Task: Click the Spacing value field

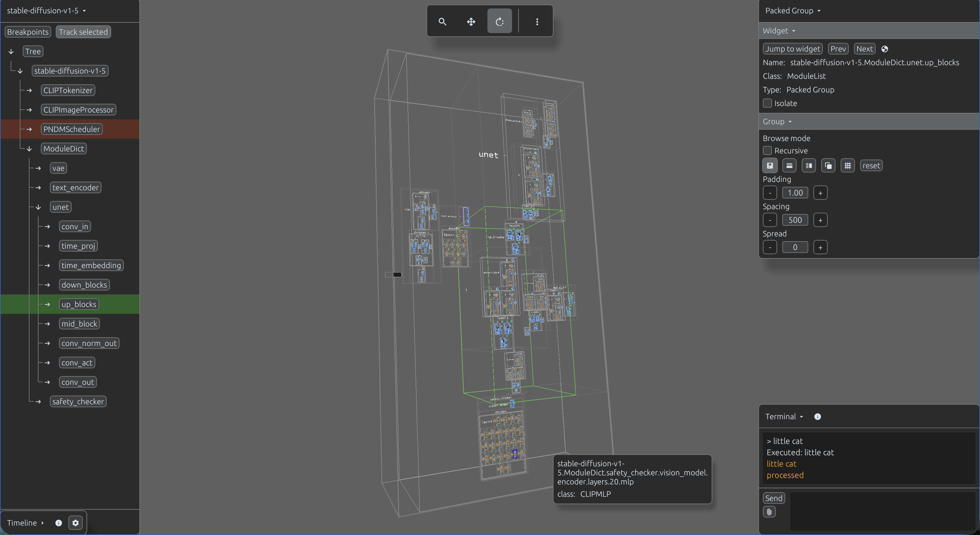Action: tap(795, 220)
